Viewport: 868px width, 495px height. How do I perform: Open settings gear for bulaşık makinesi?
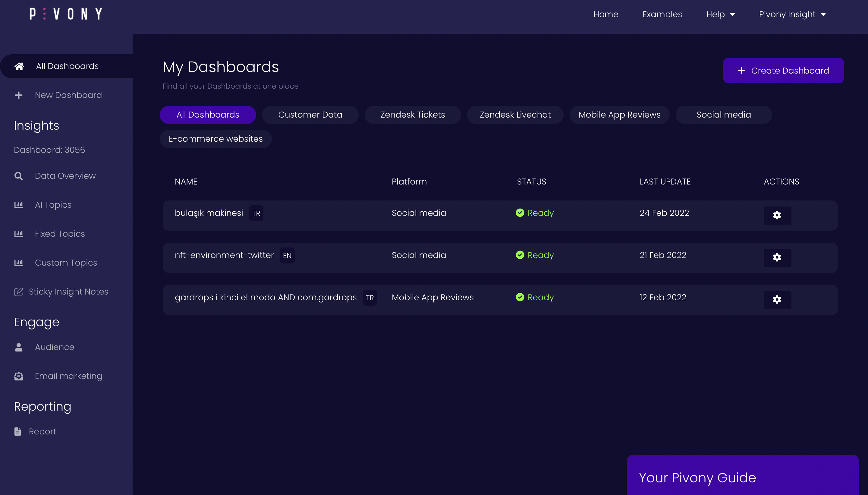777,215
